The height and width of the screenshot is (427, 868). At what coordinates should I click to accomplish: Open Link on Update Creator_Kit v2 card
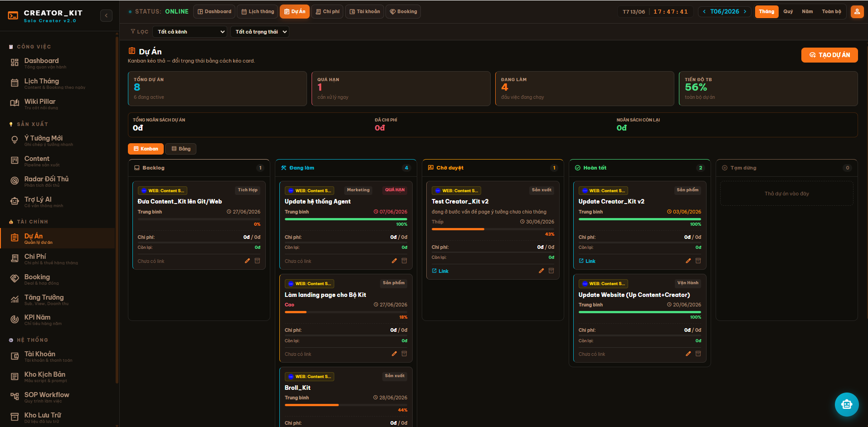(587, 261)
